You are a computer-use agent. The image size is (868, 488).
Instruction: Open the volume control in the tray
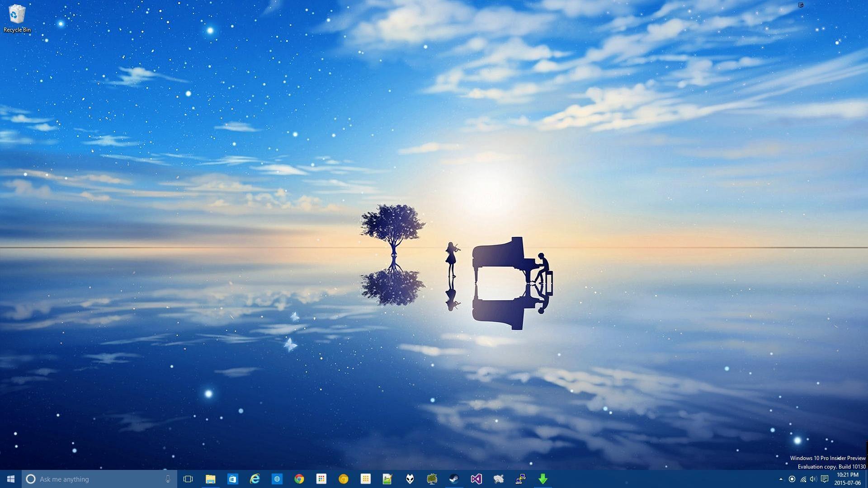point(813,479)
